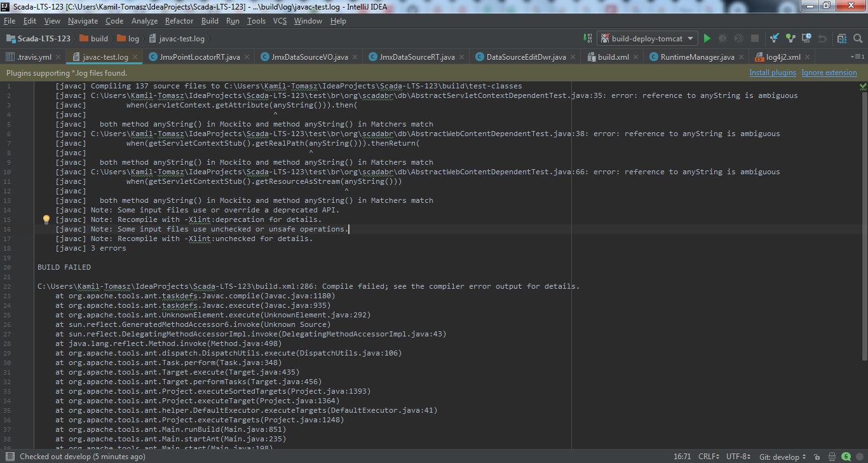Open the run configuration dropdown
The height and width of the screenshot is (463, 868).
[647, 39]
